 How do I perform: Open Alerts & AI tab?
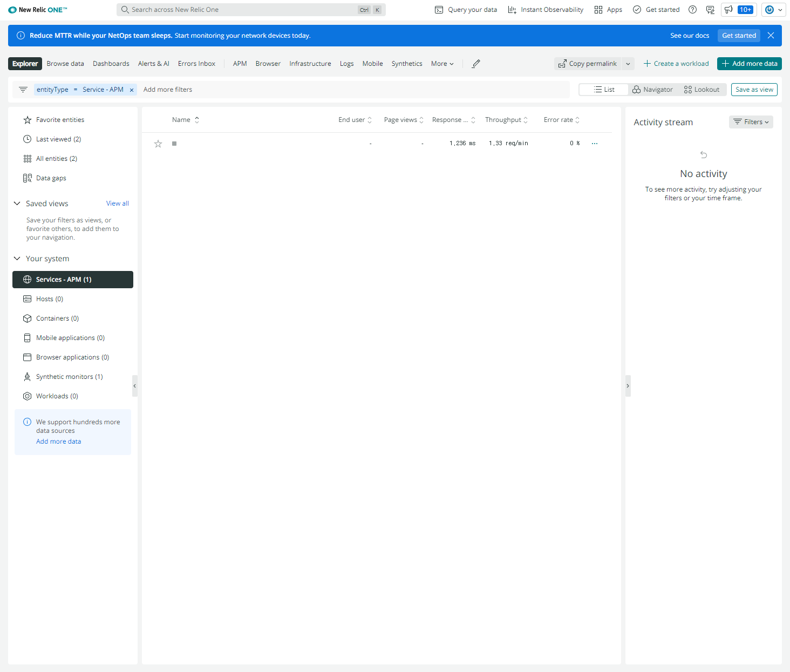click(x=154, y=64)
